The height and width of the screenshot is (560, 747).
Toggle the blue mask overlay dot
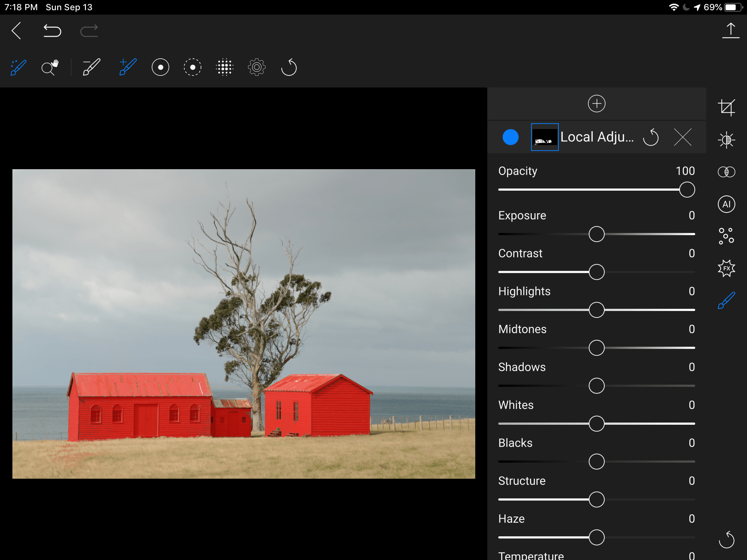(511, 137)
